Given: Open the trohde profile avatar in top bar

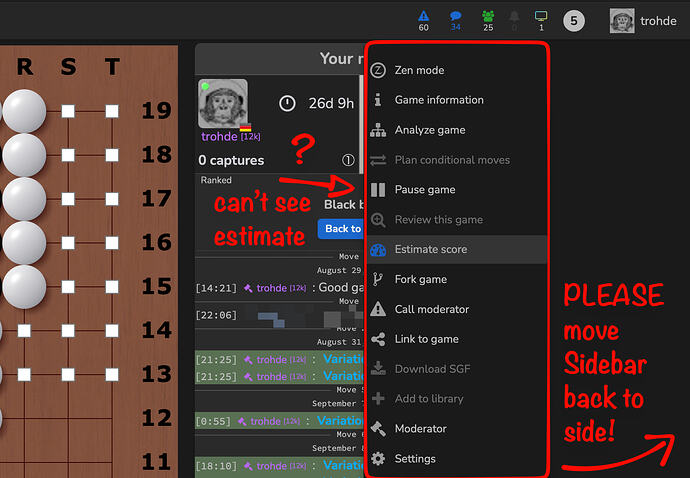Looking at the screenshot, I should 622,21.
